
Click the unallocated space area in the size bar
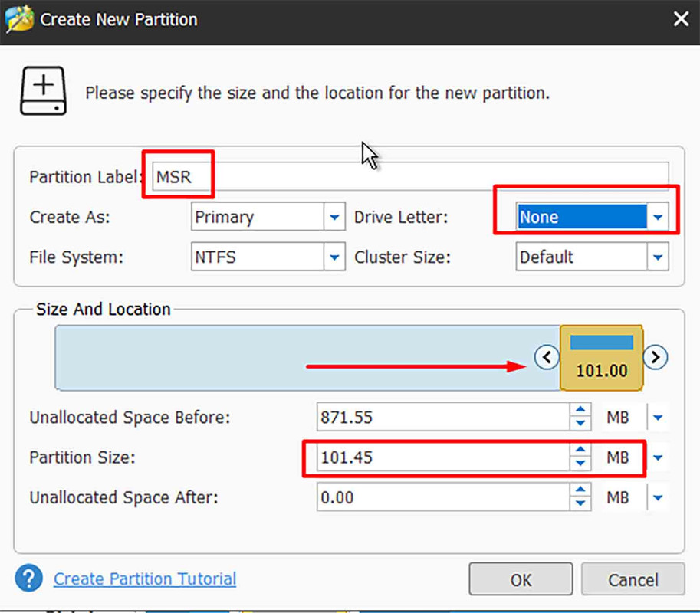coord(307,357)
